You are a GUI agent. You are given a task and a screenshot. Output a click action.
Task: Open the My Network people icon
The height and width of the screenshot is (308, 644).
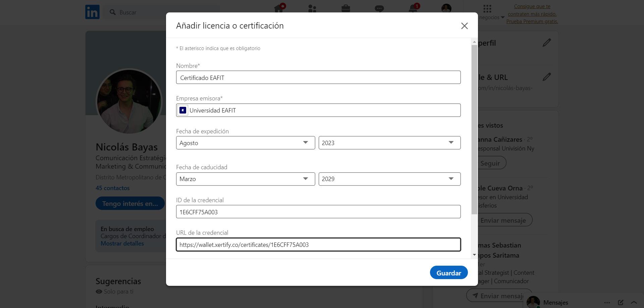point(312,9)
